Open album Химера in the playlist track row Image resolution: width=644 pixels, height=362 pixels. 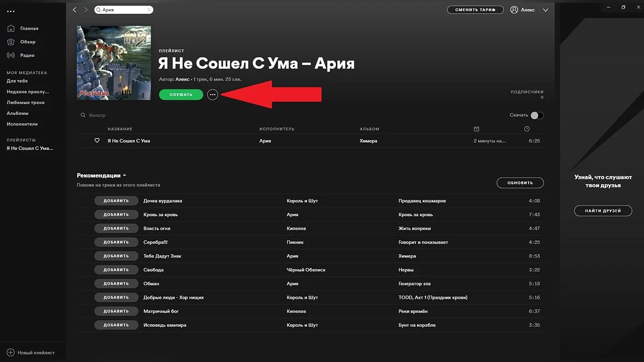tap(369, 141)
